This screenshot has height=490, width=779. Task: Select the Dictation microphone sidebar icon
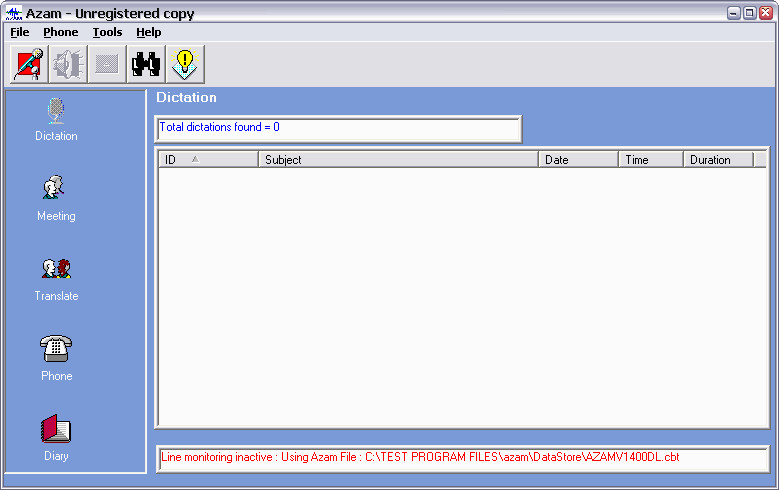[x=56, y=110]
